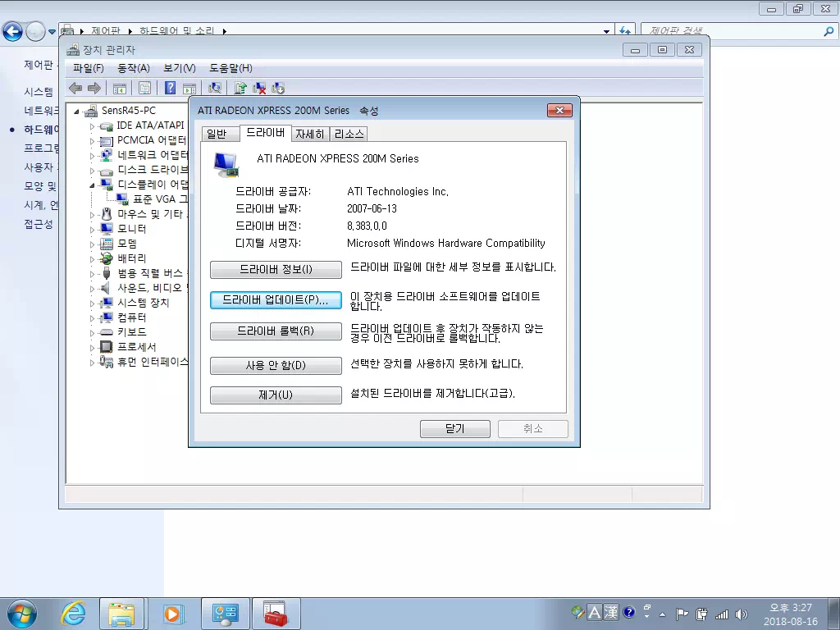This screenshot has height=630, width=840.
Task: Toggle the action pane toolbar icon
Action: (189, 88)
